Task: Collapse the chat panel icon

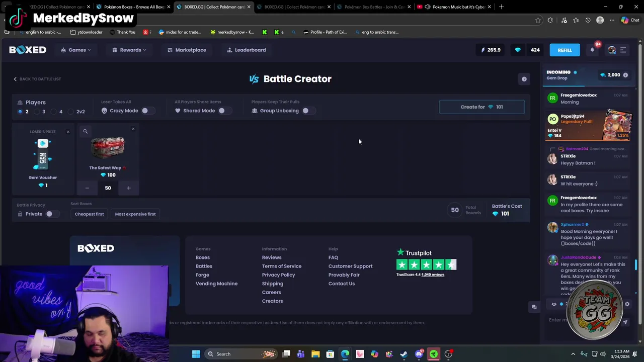Action: [x=534, y=307]
